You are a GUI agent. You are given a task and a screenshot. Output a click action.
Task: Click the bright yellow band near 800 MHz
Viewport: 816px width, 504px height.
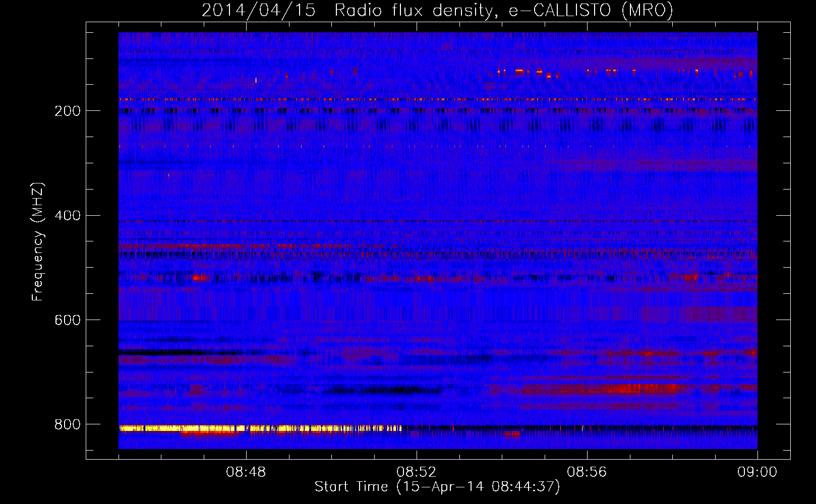[x=260, y=428]
